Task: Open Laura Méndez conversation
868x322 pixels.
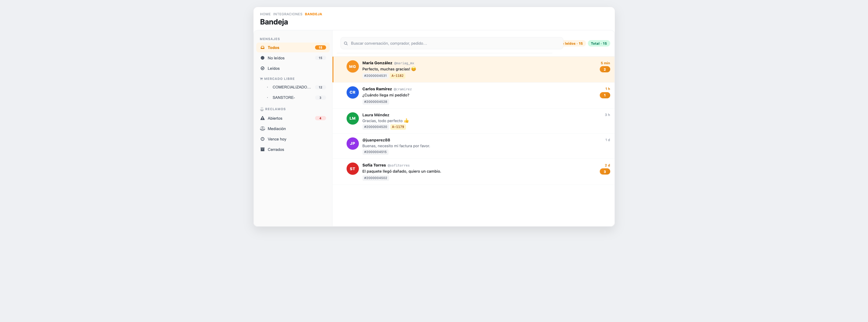Action: pos(473,121)
